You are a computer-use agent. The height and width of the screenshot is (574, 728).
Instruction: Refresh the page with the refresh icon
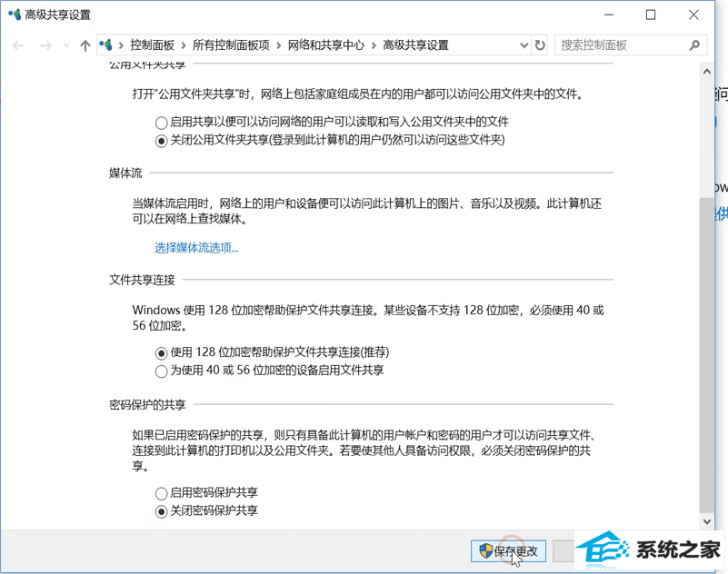coord(540,45)
